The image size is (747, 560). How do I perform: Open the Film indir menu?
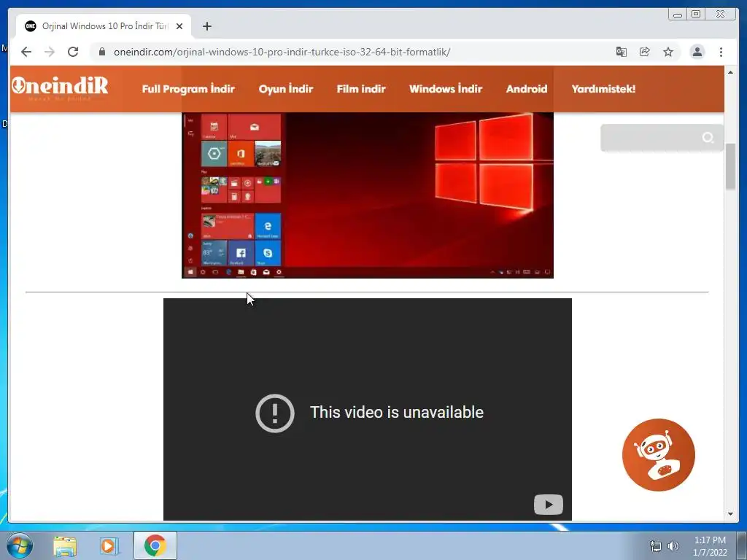(361, 88)
